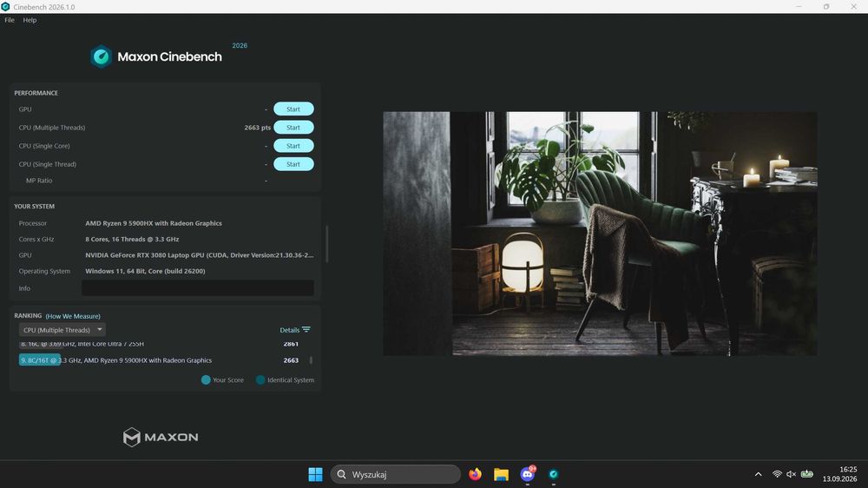Screen dimensions: 868x488
Task: Click the Your Score legend dot
Action: pos(206,380)
